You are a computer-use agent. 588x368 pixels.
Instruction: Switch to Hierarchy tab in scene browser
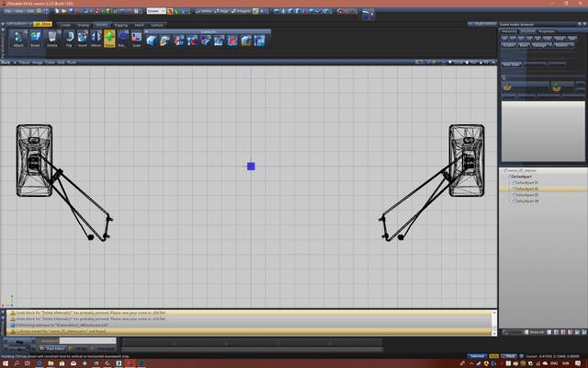pyautogui.click(x=509, y=31)
